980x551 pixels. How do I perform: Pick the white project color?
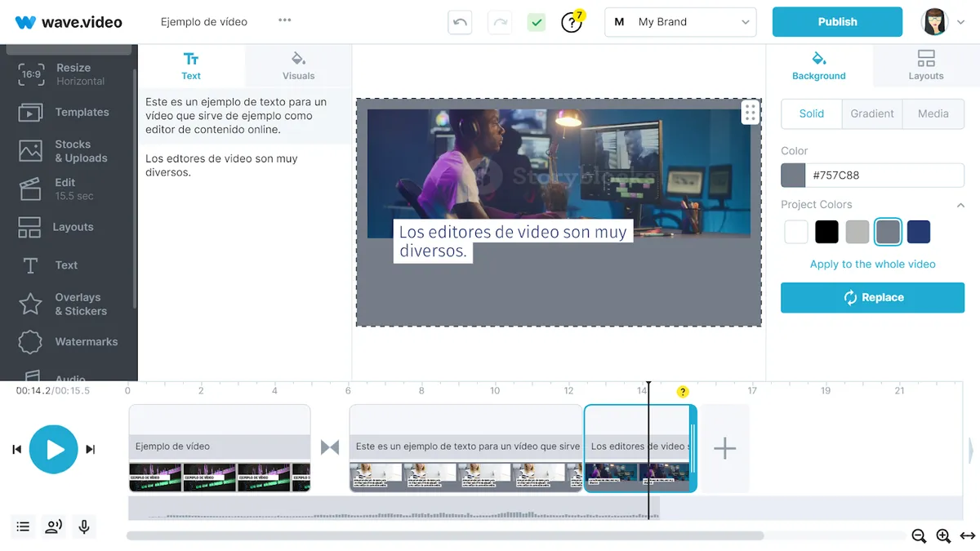pos(796,232)
